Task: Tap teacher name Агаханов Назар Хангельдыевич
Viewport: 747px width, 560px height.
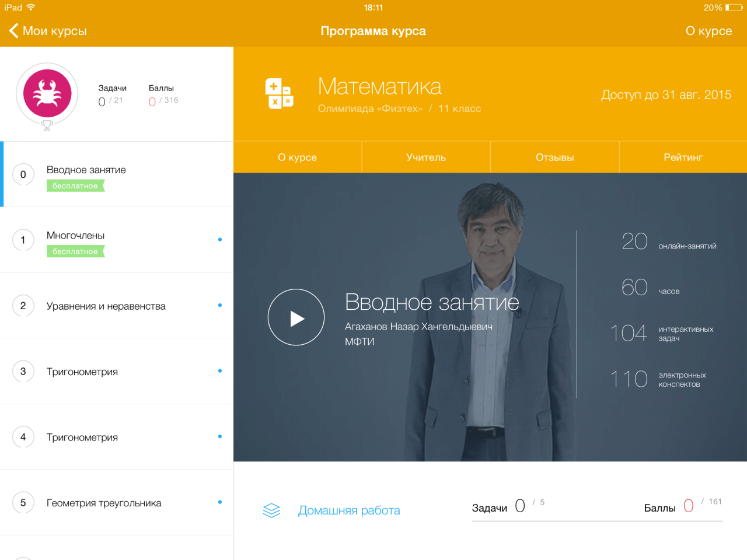Action: (418, 327)
